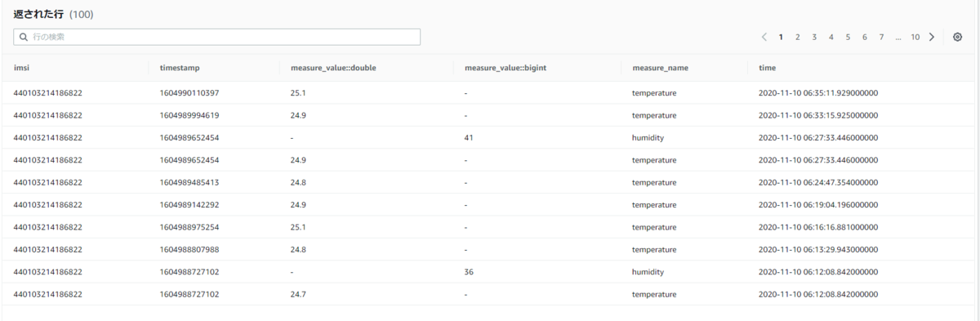980x321 pixels.
Task: Select current page 1 in pagination
Action: (x=781, y=37)
